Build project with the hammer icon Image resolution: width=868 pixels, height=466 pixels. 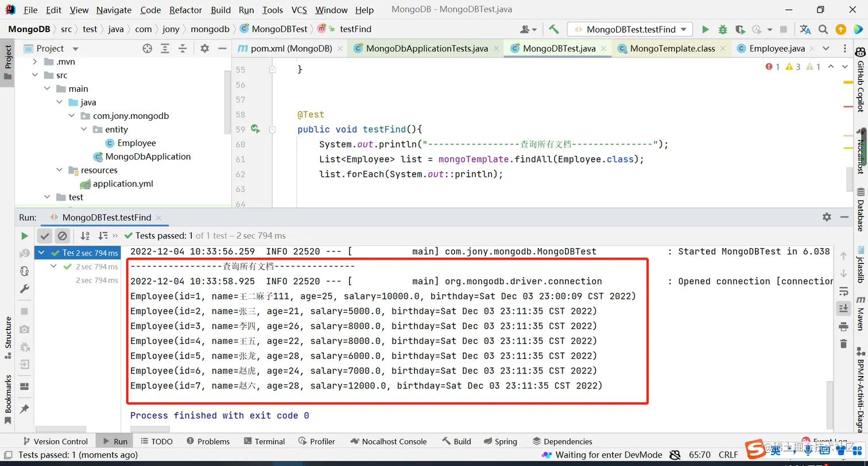click(x=554, y=29)
